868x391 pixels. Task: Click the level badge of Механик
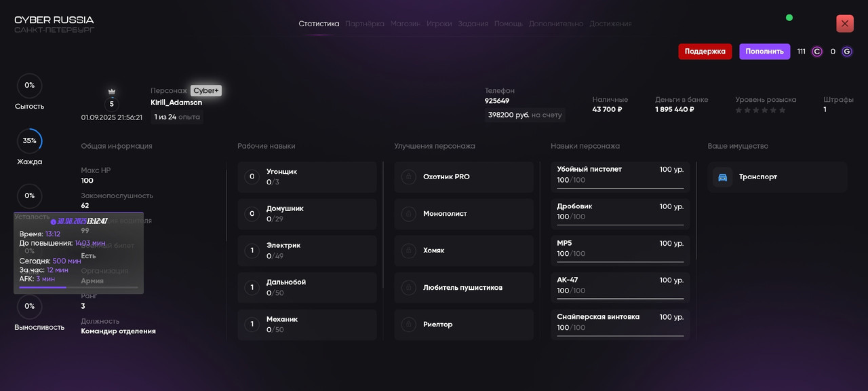click(x=252, y=324)
